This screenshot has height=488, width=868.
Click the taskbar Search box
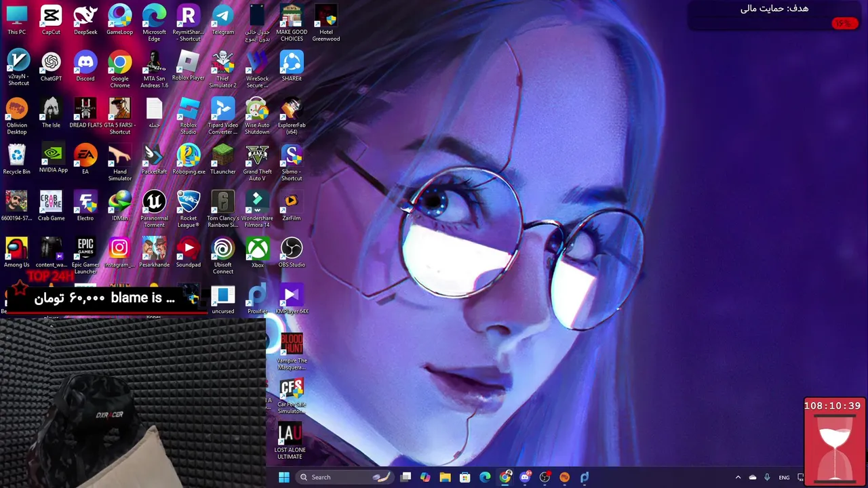[344, 477]
